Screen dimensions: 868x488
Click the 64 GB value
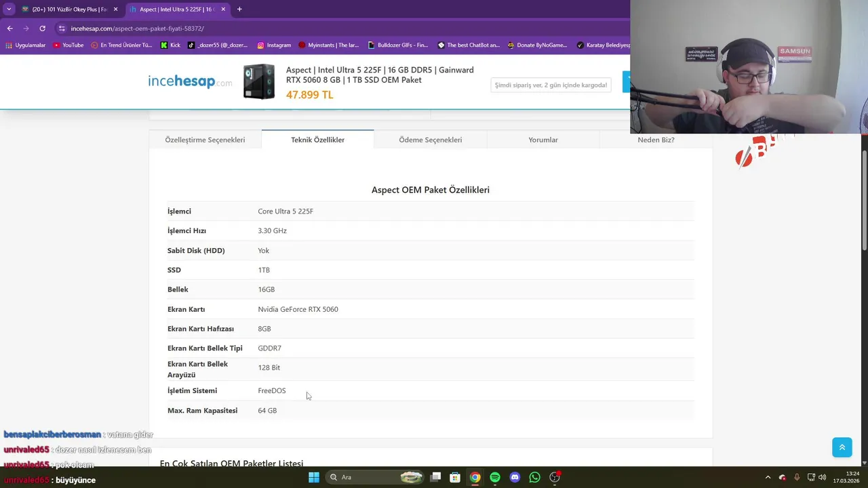267,411
